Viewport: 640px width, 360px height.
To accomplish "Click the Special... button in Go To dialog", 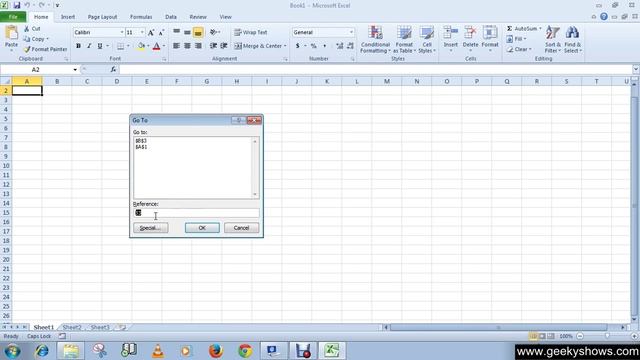I will point(151,228).
